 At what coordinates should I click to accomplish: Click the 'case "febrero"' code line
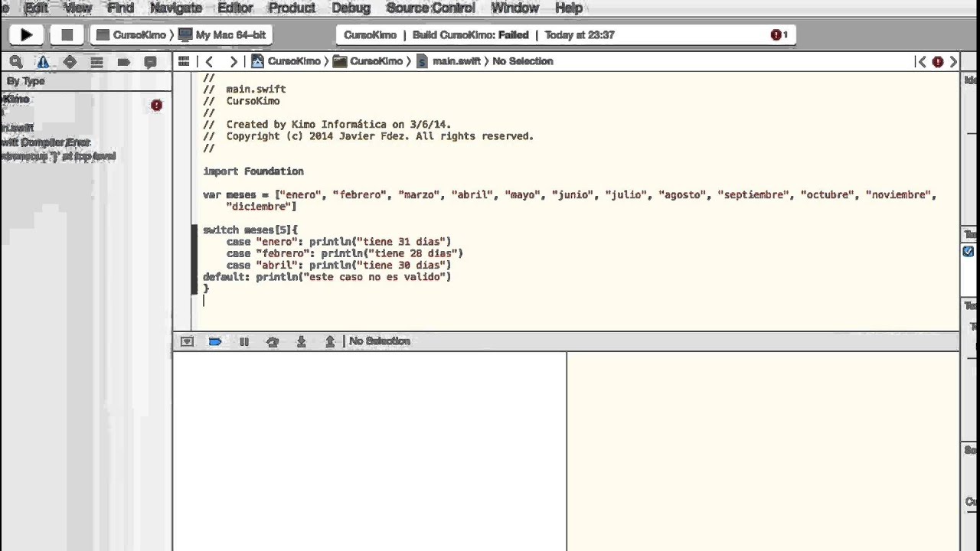pyautogui.click(x=345, y=253)
